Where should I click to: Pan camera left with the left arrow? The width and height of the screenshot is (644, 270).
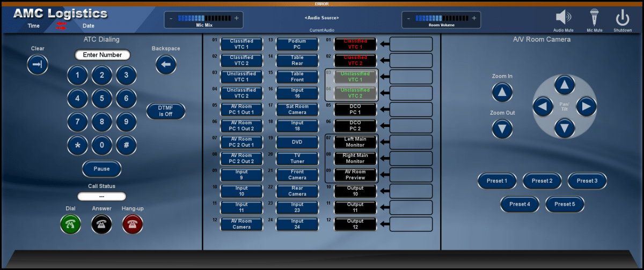pos(543,107)
